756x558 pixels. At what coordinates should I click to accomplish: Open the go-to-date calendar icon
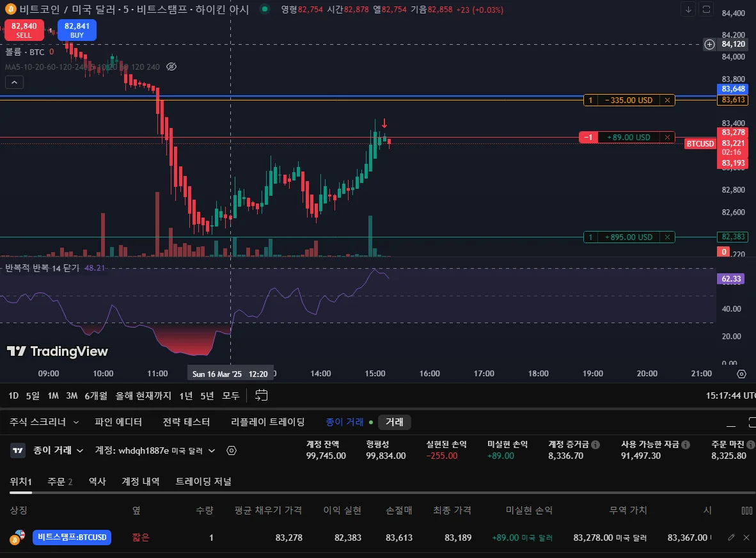[x=261, y=395]
